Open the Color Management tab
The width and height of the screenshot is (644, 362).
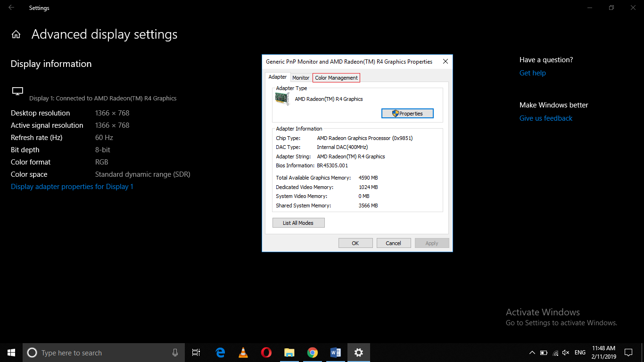click(336, 77)
